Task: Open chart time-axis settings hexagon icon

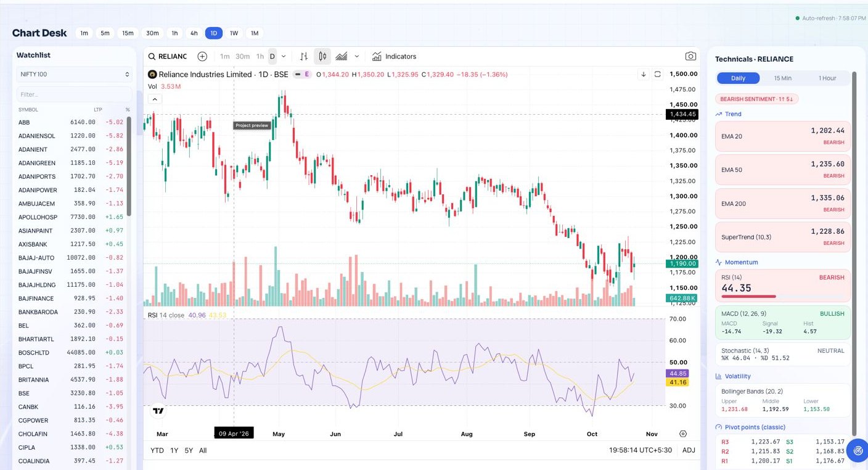Action: coord(683,434)
